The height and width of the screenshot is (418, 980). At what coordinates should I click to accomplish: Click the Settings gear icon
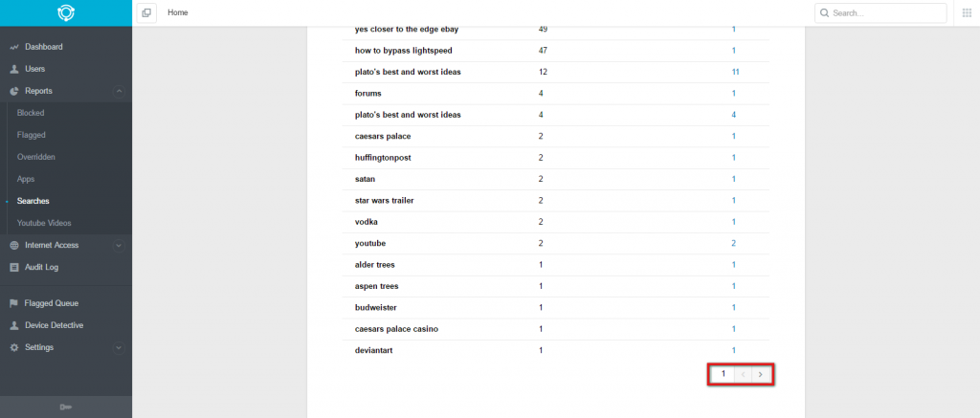click(x=14, y=347)
